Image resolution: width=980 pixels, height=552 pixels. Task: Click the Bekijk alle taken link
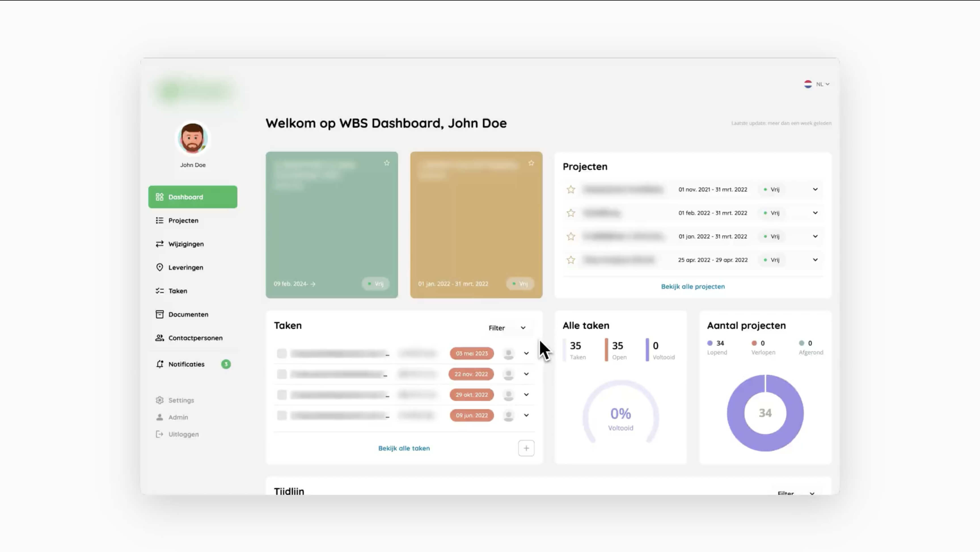click(404, 448)
